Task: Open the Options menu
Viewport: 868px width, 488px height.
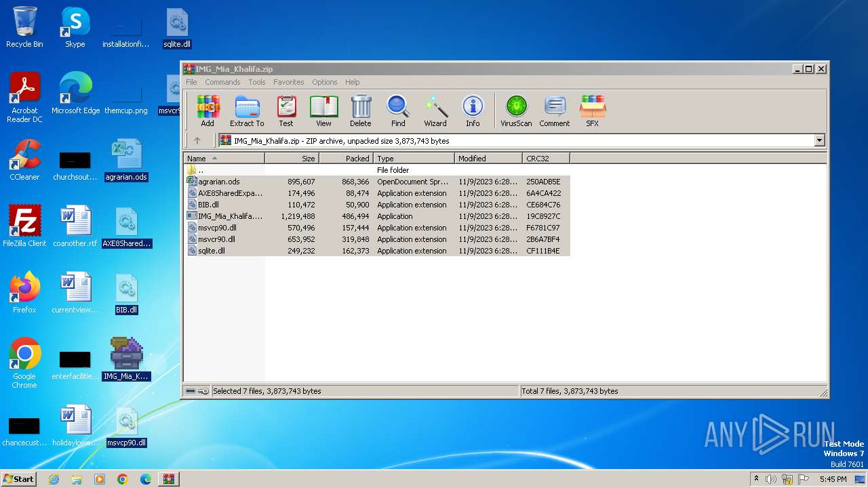Action: click(325, 82)
